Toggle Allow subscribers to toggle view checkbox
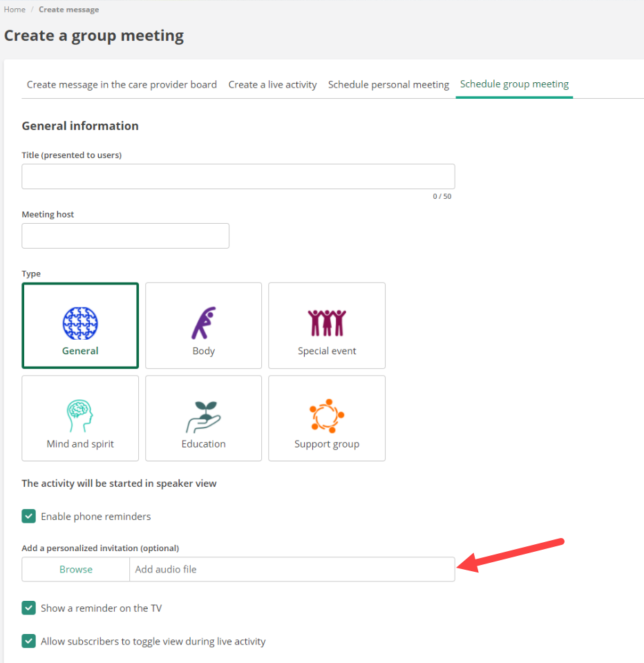644x663 pixels. [29, 642]
